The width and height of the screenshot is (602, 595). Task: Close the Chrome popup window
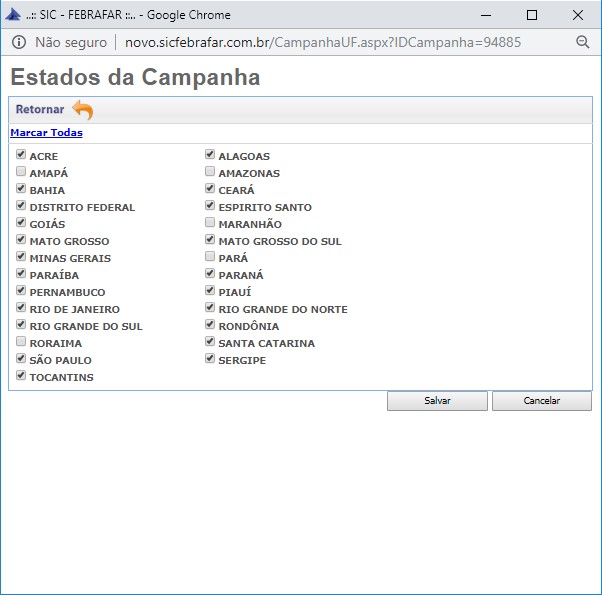click(x=578, y=15)
